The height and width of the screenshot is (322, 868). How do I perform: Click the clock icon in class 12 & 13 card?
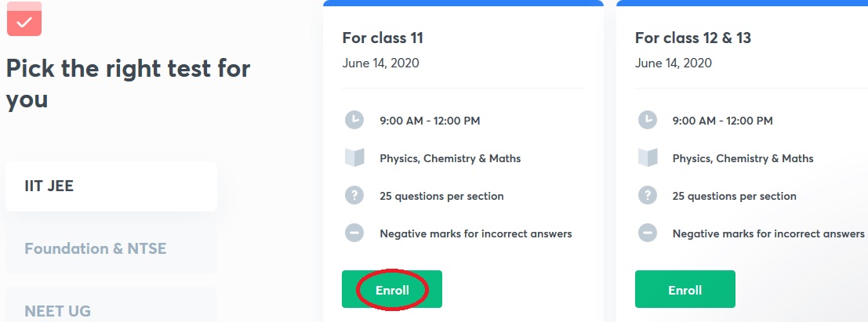pyautogui.click(x=647, y=120)
